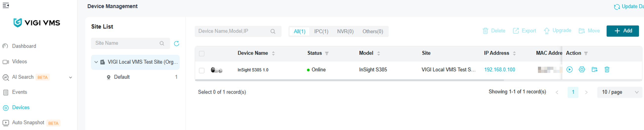Click Update Data at top right
The width and height of the screenshot is (644, 130).
click(x=628, y=6)
